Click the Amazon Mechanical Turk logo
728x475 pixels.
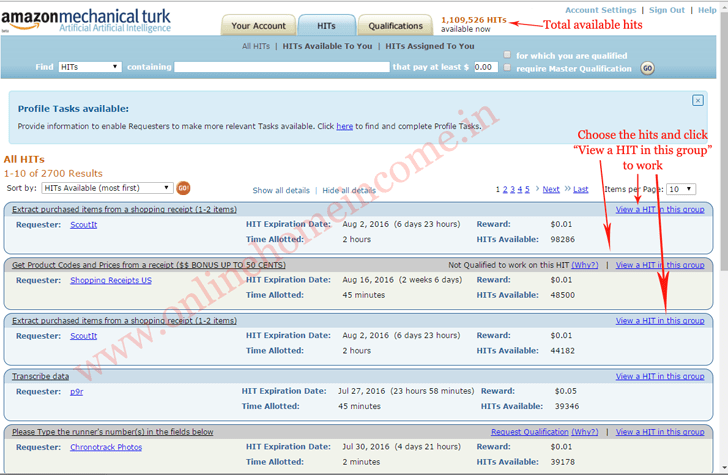click(x=86, y=21)
